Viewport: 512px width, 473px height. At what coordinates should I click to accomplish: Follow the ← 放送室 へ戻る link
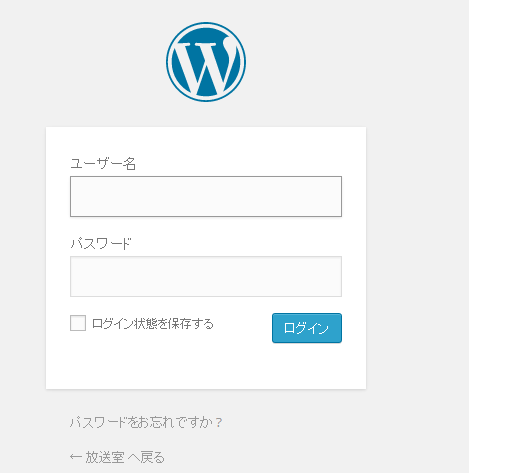[x=117, y=457]
